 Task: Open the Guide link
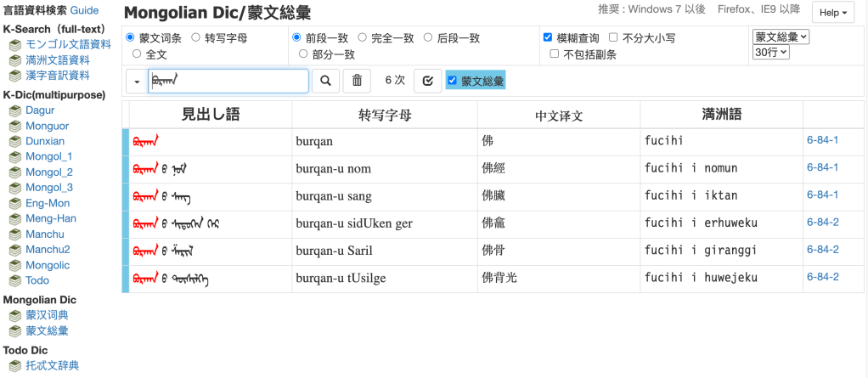click(x=84, y=10)
